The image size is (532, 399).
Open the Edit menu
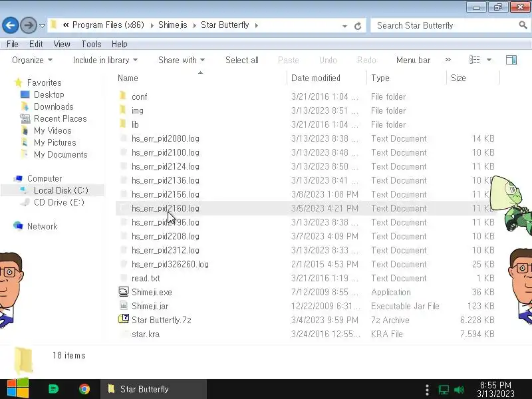(x=36, y=44)
